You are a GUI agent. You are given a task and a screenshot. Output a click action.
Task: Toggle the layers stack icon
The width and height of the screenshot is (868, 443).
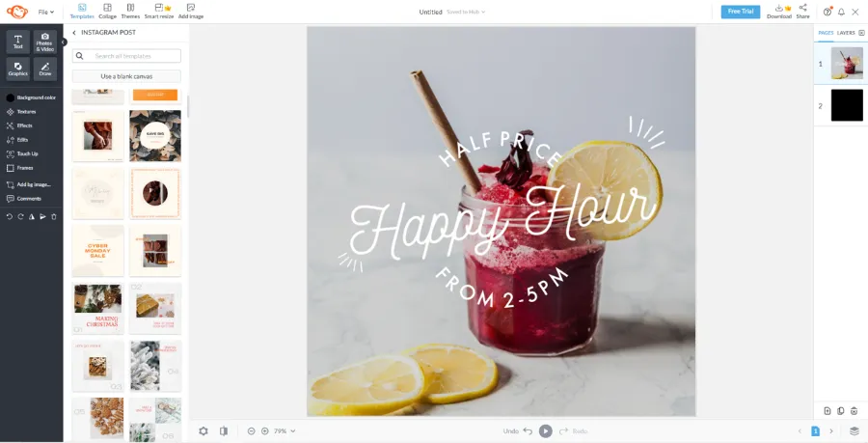tap(854, 430)
